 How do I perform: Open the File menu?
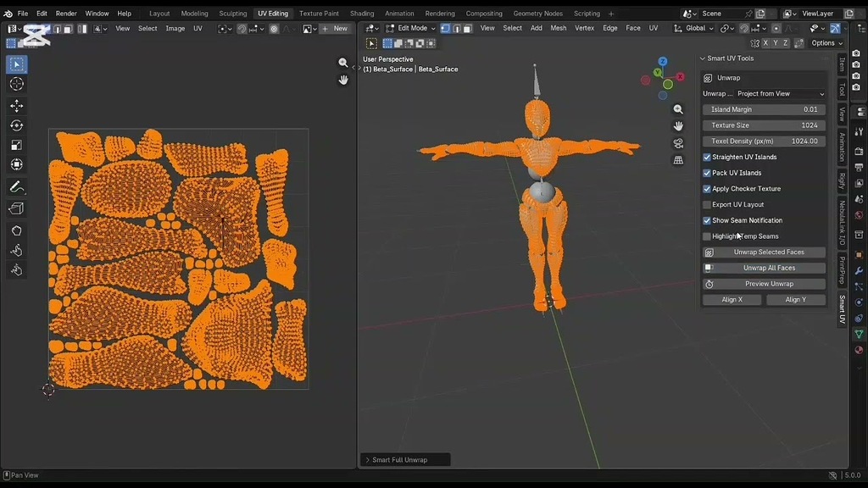pos(23,14)
